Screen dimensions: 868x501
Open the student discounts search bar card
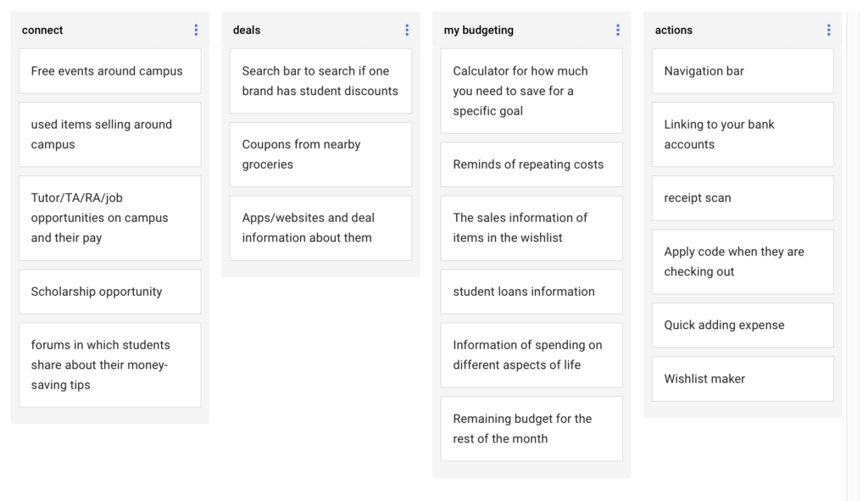[x=320, y=81]
